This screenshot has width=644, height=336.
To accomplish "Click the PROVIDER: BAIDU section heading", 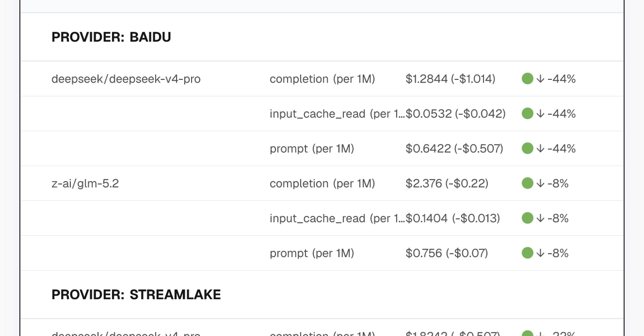I will pos(111,38).
